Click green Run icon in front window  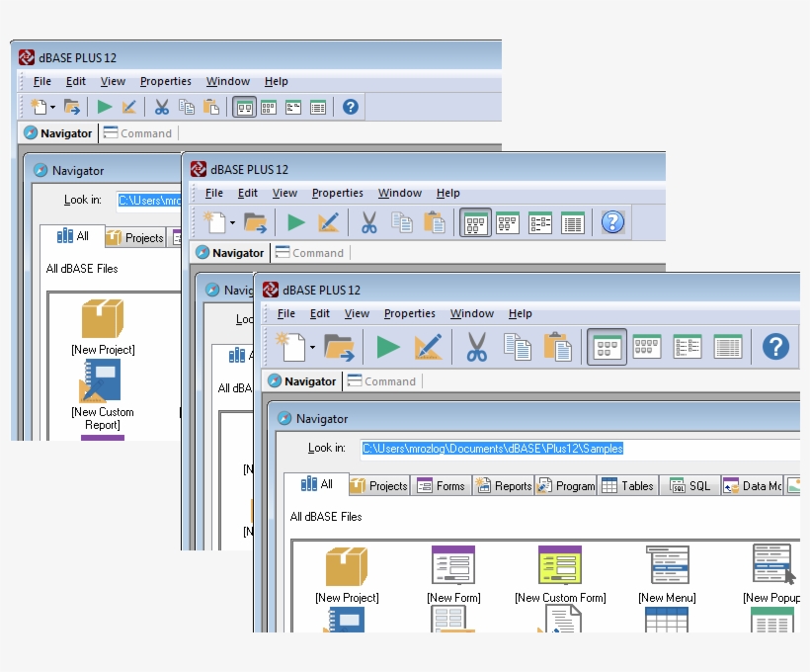(388, 347)
